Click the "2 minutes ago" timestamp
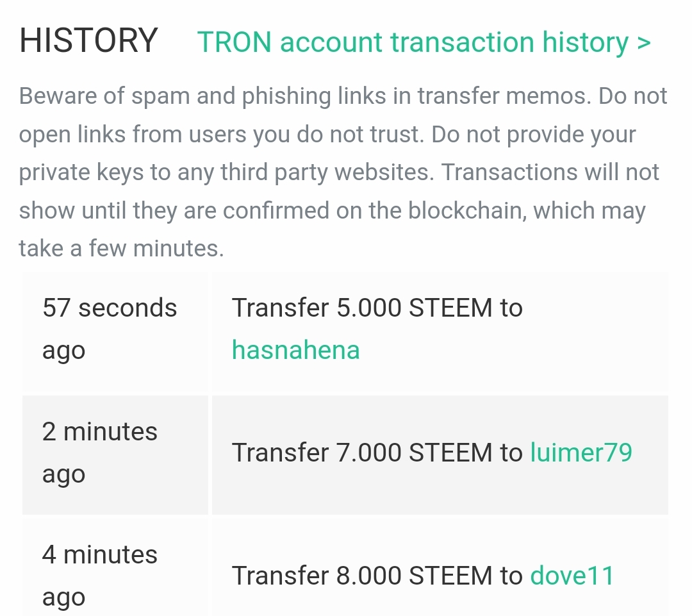 point(99,453)
